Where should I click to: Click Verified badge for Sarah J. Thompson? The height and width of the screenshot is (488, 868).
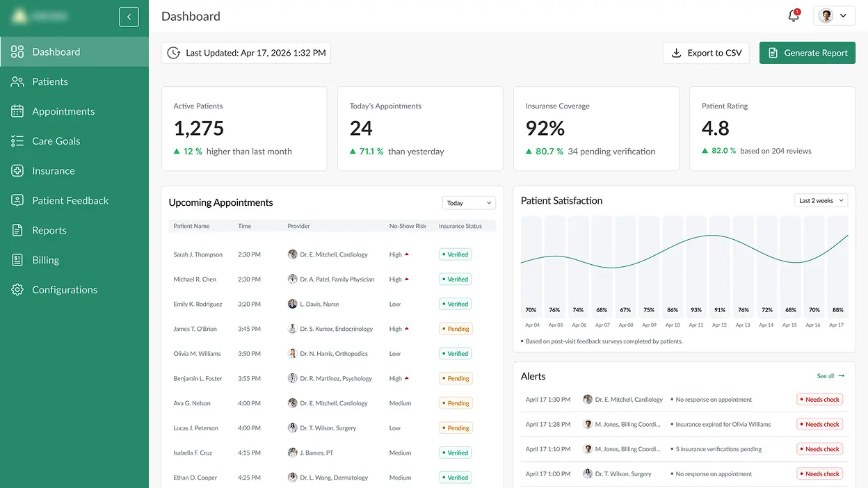[455, 254]
